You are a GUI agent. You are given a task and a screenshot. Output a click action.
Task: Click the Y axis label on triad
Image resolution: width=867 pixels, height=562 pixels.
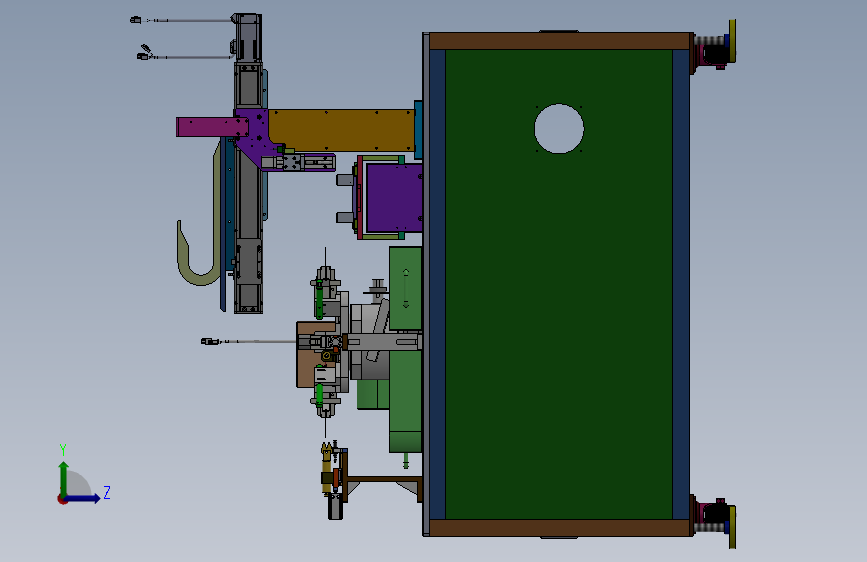63,449
